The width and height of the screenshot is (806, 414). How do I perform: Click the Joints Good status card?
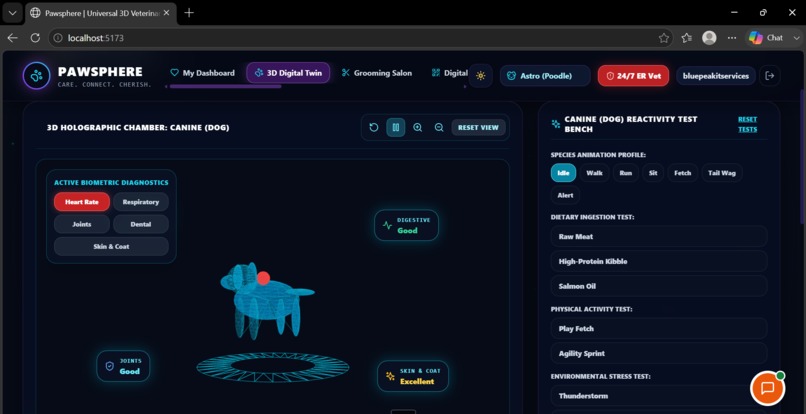(x=123, y=366)
